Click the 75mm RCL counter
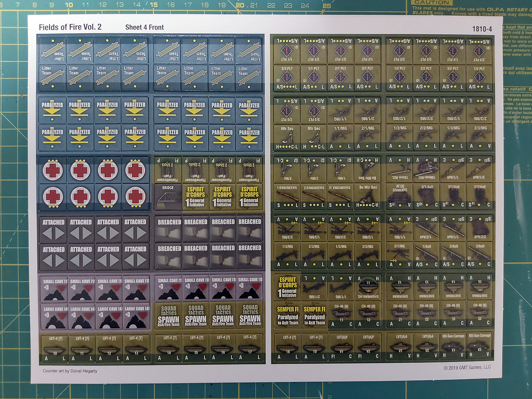 click(400, 169)
